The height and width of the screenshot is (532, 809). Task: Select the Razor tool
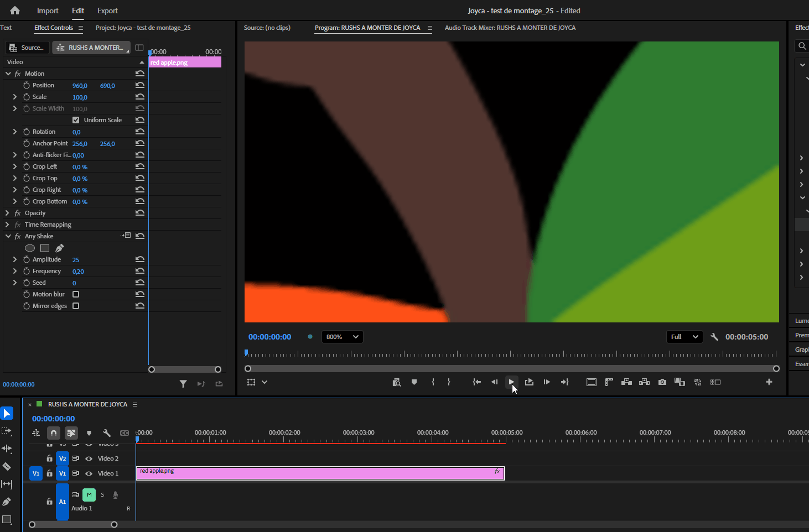(x=7, y=466)
